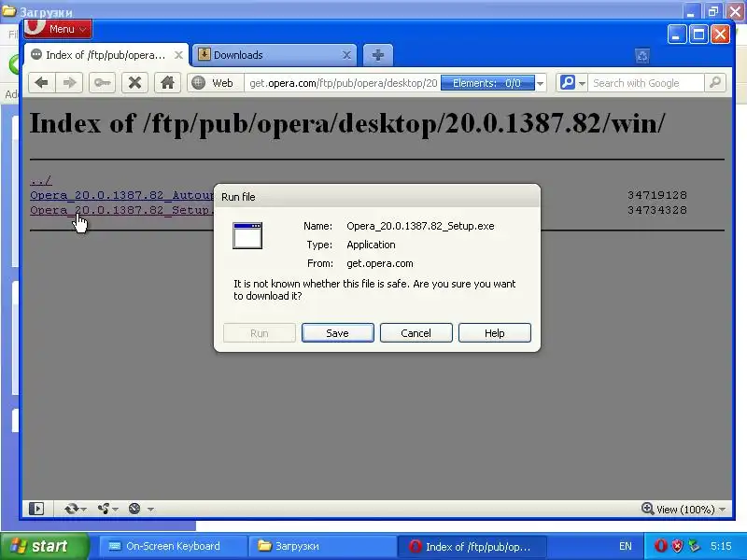Open the Opera Unite icon dropdown

(107, 509)
